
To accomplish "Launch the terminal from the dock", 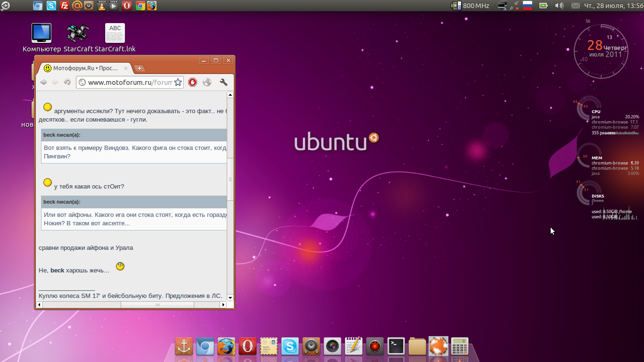I will pyautogui.click(x=396, y=346).
